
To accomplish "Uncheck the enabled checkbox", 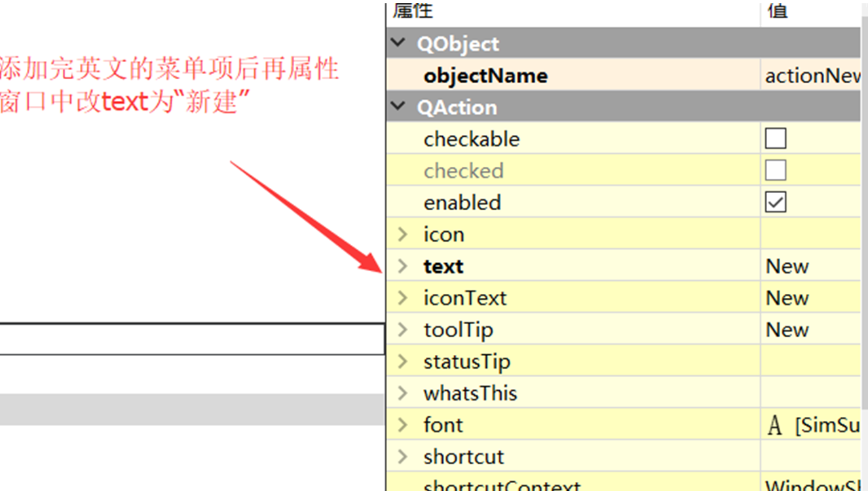I will (x=776, y=202).
